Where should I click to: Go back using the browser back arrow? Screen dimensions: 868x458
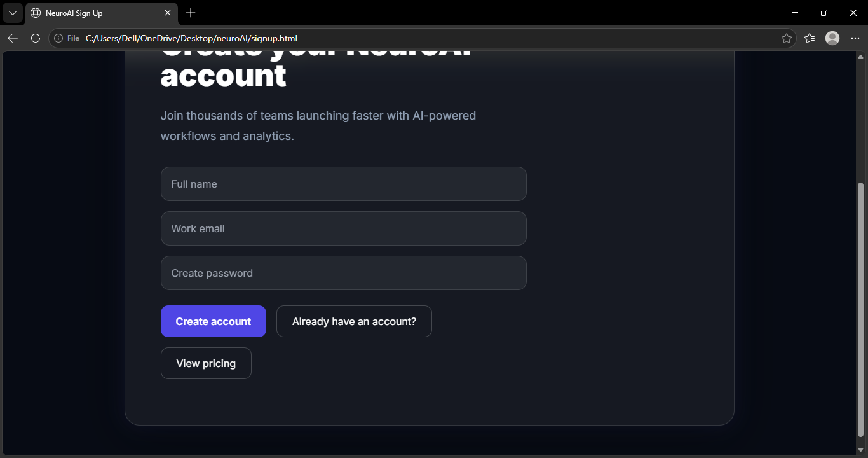pos(13,38)
